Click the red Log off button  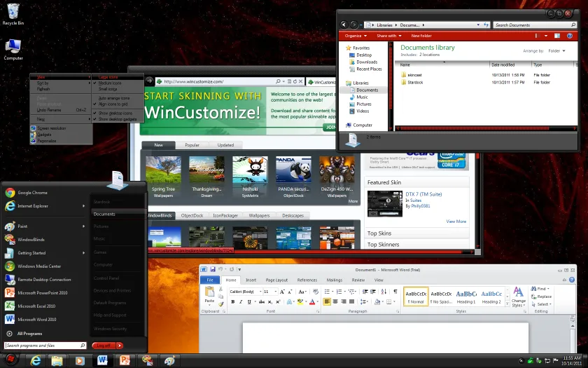[104, 346]
